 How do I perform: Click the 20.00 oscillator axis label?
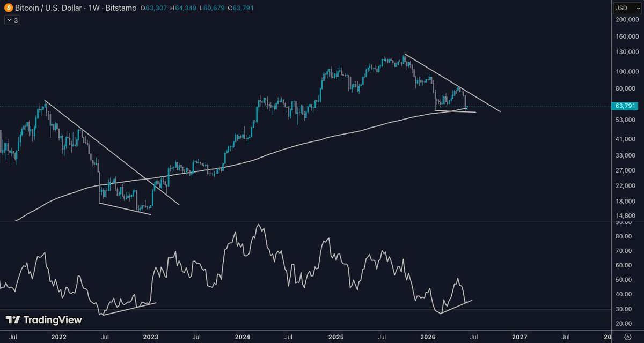pyautogui.click(x=624, y=324)
